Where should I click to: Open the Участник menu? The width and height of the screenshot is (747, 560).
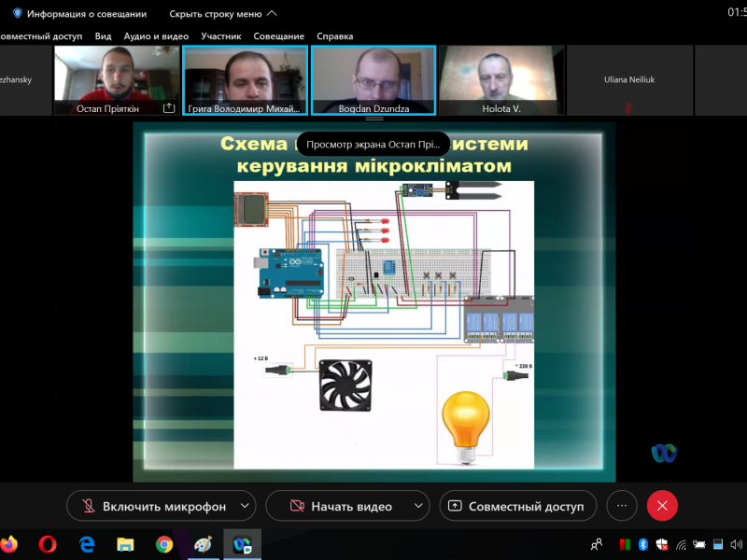[x=221, y=36]
